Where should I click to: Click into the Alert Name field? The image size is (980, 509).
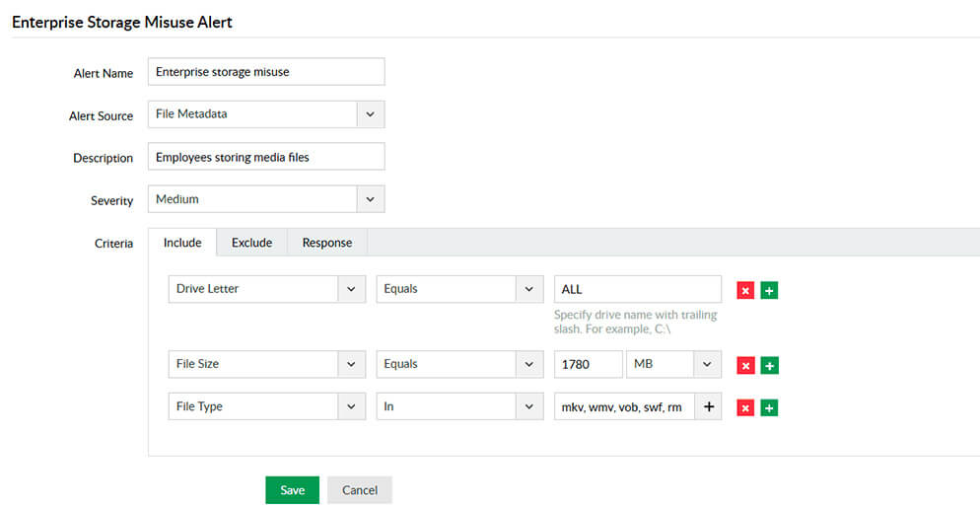coord(265,72)
